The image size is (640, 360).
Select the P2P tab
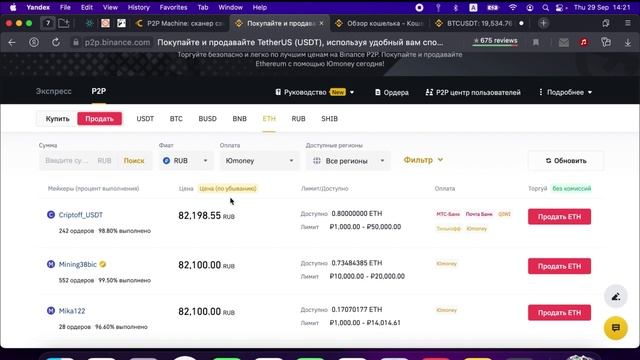pyautogui.click(x=98, y=91)
